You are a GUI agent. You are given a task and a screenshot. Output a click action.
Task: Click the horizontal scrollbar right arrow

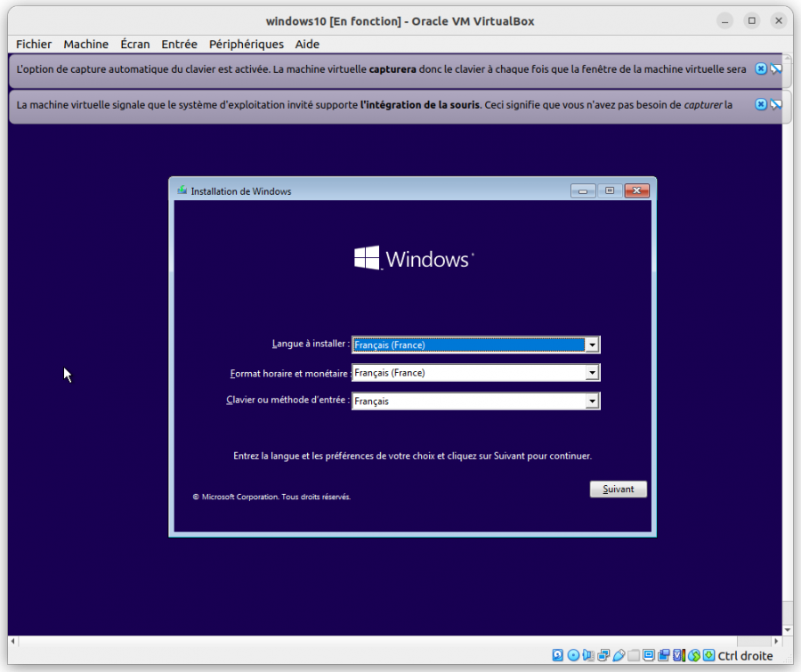click(776, 641)
